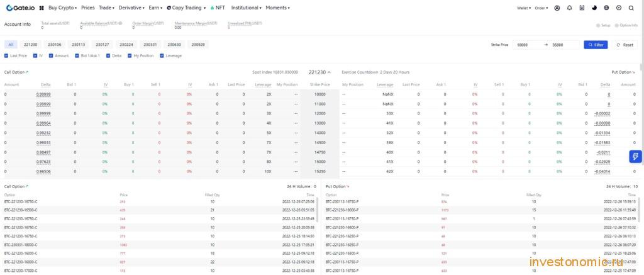Toggle the Delta checkbox
644x275 pixels.
coord(108,55)
